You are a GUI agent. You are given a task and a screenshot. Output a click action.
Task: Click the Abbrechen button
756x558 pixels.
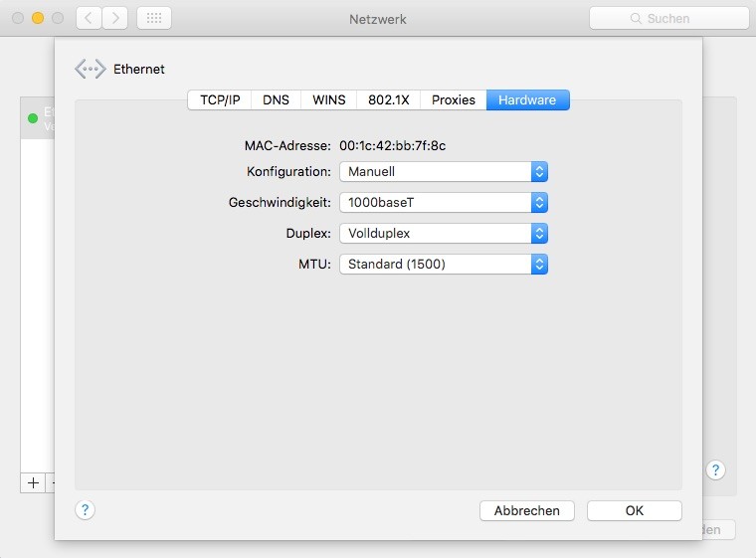coord(527,510)
